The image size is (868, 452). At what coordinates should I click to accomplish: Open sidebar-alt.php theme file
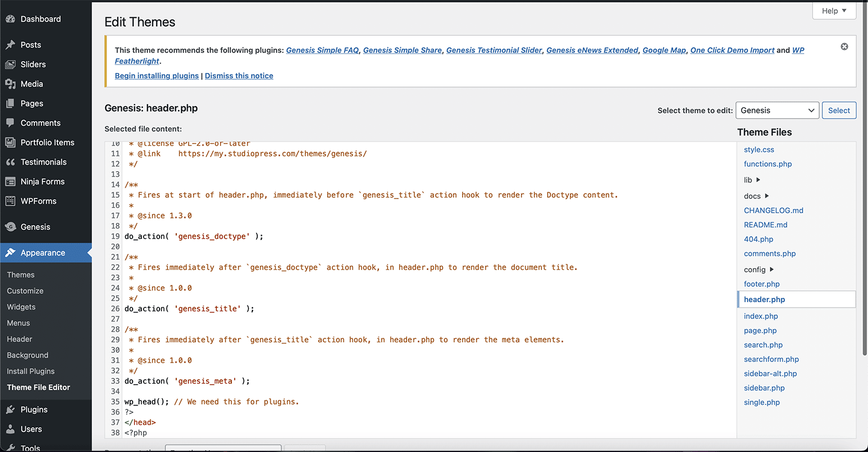tap(770, 373)
